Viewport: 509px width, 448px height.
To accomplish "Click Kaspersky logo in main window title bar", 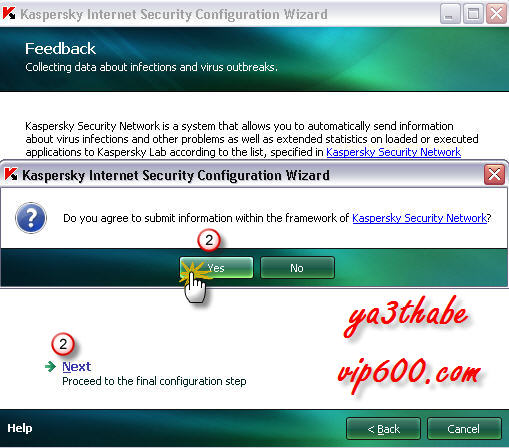I will (9, 13).
